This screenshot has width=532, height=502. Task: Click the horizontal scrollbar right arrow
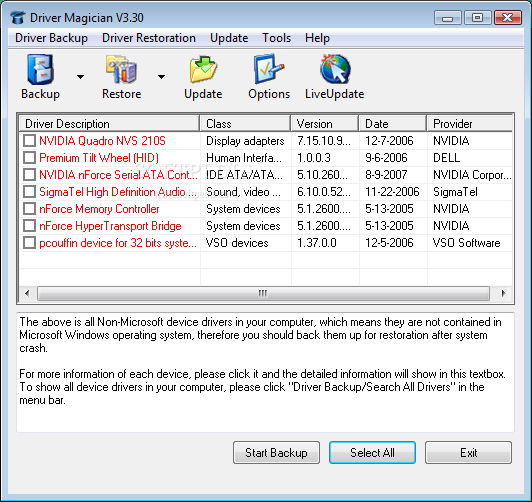click(x=503, y=293)
